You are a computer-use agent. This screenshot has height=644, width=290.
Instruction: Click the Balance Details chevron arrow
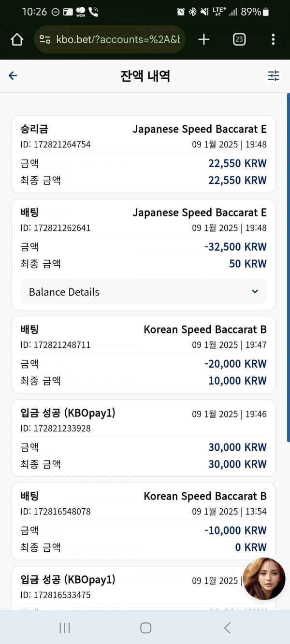click(x=255, y=292)
